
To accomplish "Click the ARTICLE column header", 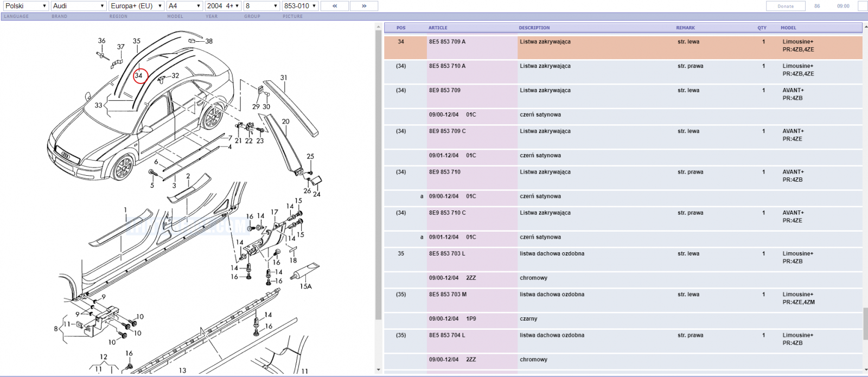I will coord(438,28).
